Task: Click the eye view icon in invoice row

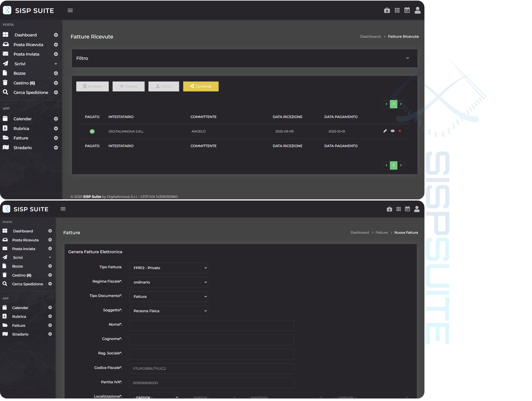Action: (x=393, y=131)
